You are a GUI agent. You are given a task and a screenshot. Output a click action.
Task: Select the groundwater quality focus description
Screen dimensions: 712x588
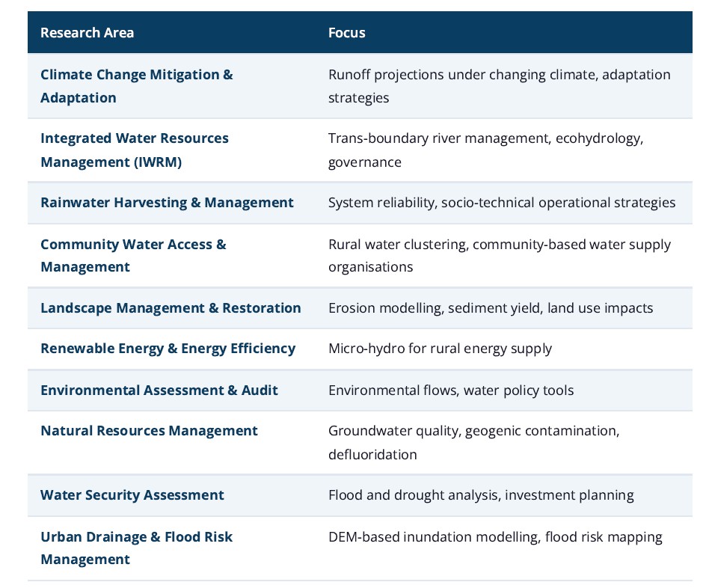point(473,442)
